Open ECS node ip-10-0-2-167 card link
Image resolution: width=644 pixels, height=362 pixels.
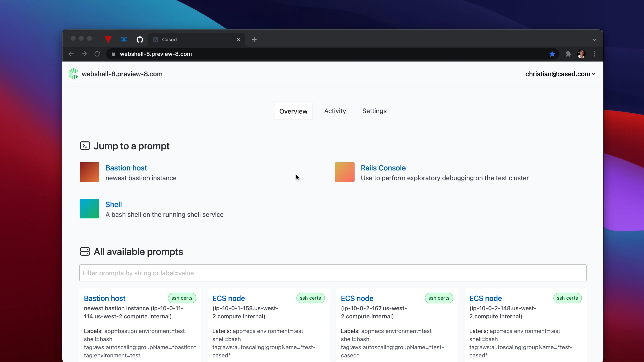357,298
